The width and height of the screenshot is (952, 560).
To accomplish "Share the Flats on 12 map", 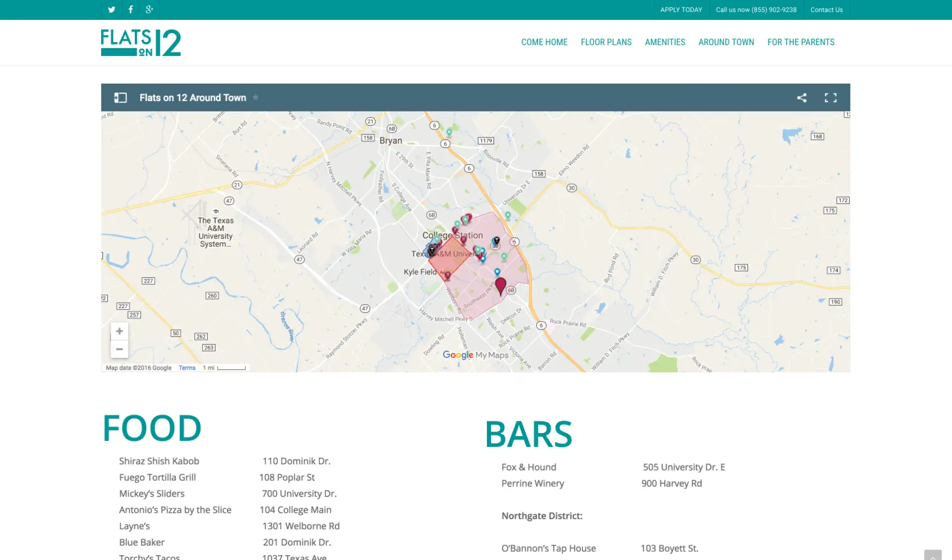I will pyautogui.click(x=802, y=98).
